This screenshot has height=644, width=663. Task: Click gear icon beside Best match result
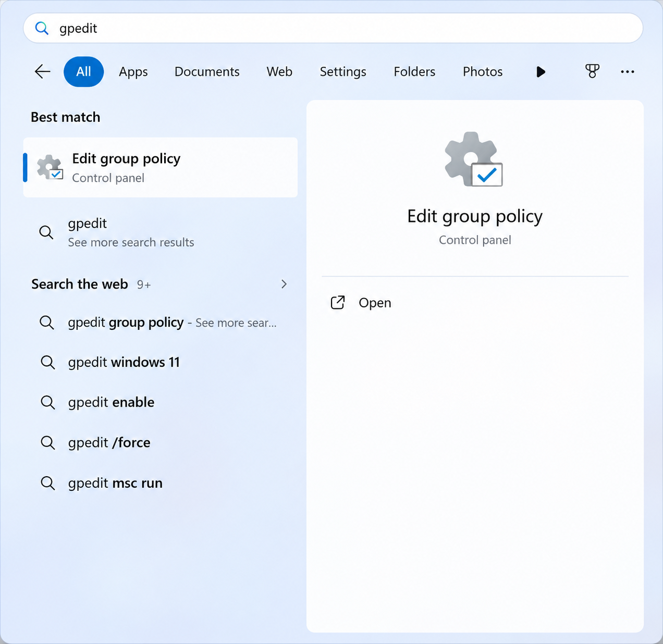coord(50,167)
